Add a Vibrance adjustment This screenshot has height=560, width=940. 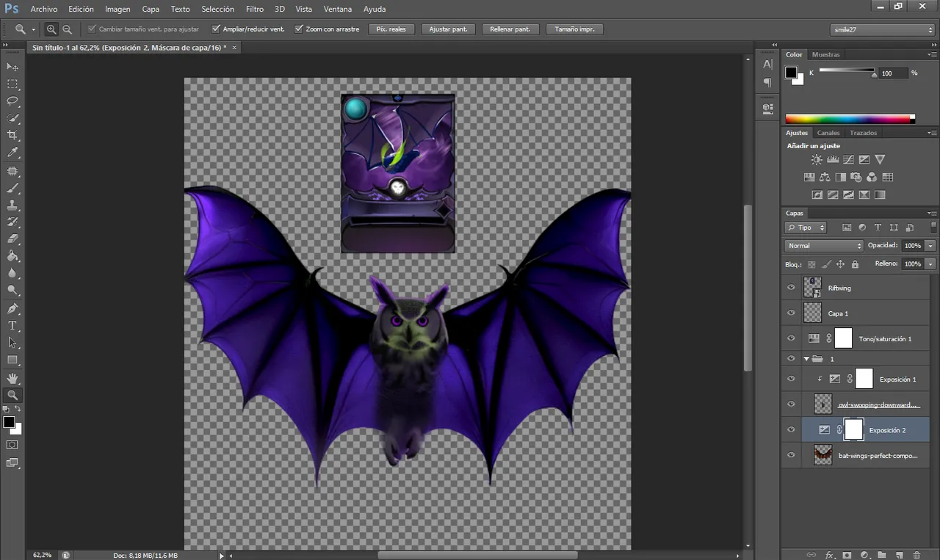(x=880, y=159)
